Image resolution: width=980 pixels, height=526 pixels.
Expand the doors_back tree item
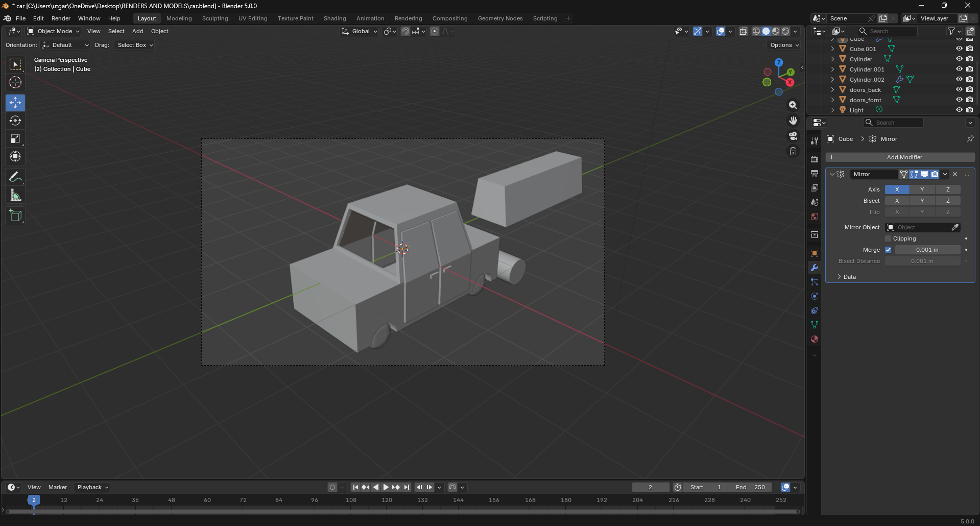click(832, 90)
